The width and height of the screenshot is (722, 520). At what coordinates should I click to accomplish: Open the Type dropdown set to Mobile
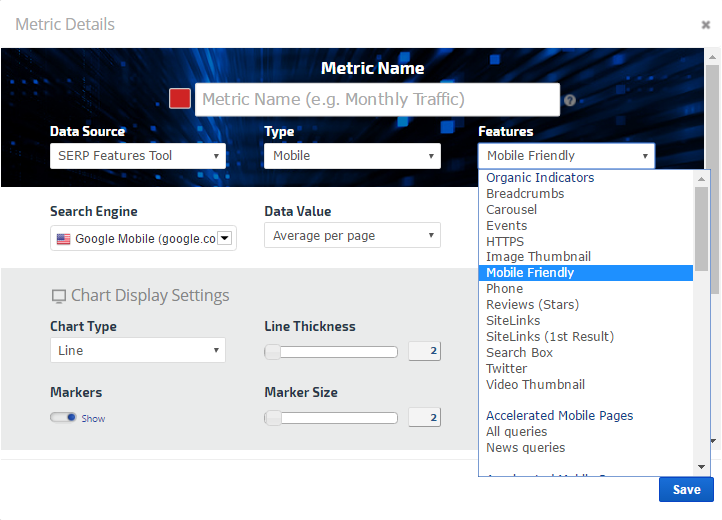[352, 156]
